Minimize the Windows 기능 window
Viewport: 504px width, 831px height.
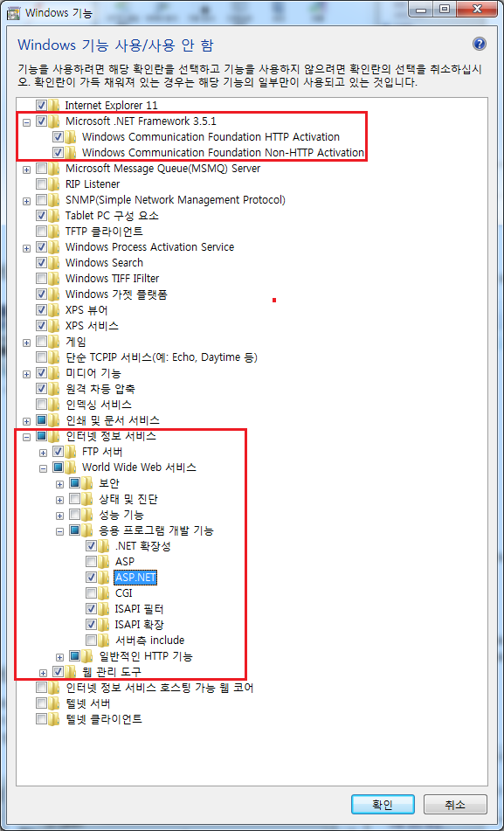[423, 8]
